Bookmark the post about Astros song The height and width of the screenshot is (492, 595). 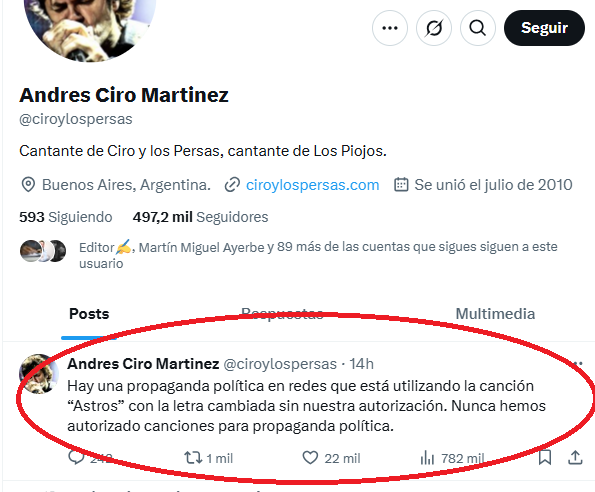[x=545, y=457]
